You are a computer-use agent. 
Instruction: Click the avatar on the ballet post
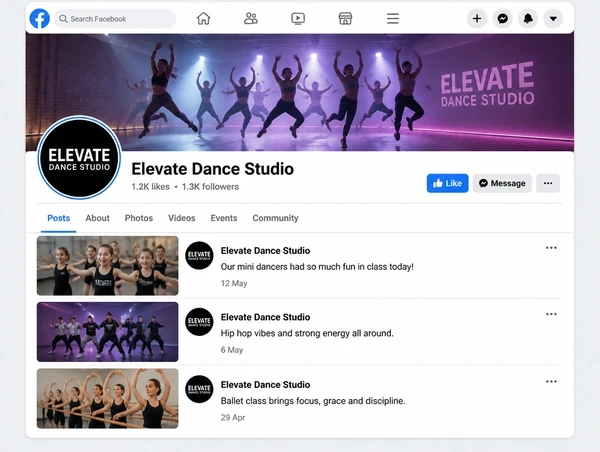pos(199,389)
